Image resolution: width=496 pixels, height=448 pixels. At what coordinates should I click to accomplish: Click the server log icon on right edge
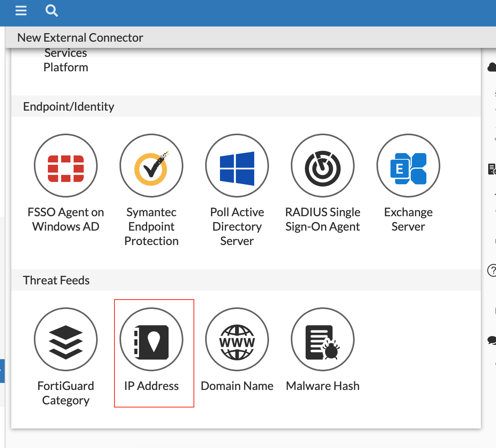[x=491, y=168]
